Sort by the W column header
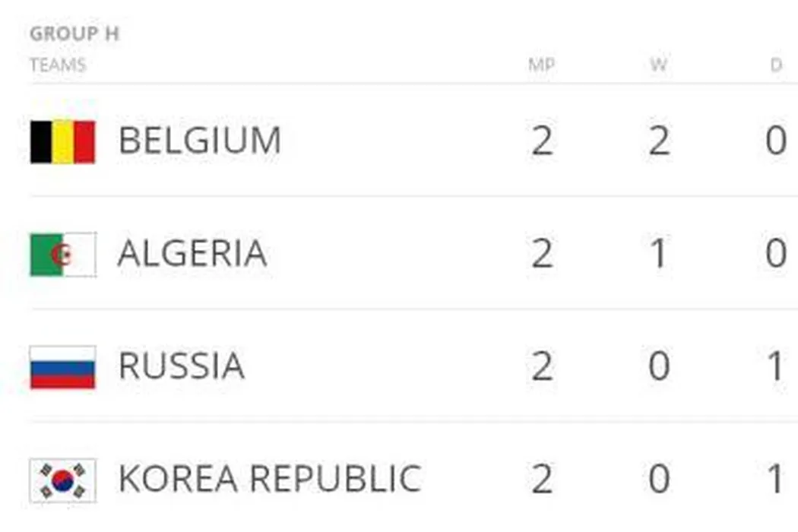The height and width of the screenshot is (532, 798). [x=658, y=65]
